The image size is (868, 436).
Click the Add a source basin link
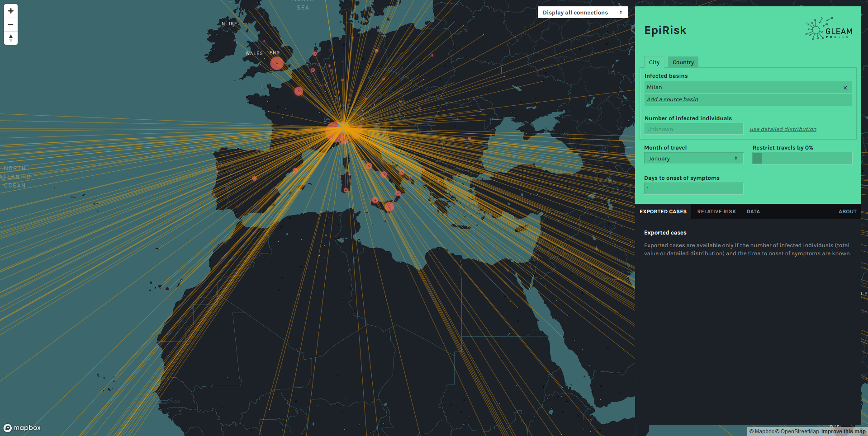[x=672, y=99]
